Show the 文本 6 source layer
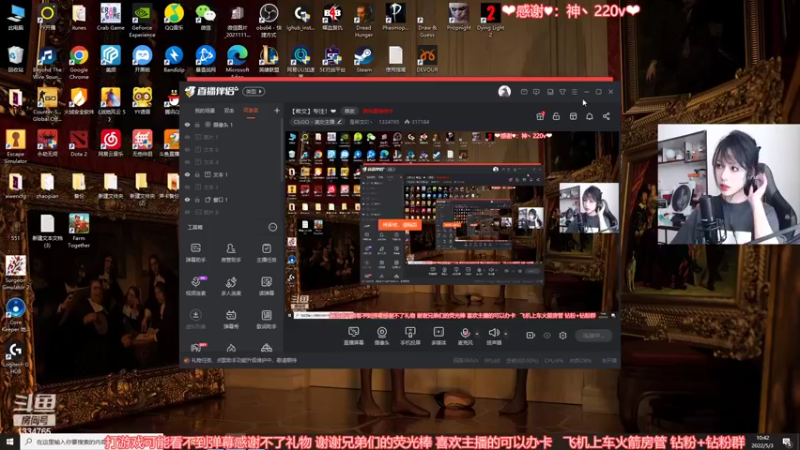This screenshot has width=800, height=450. click(187, 149)
